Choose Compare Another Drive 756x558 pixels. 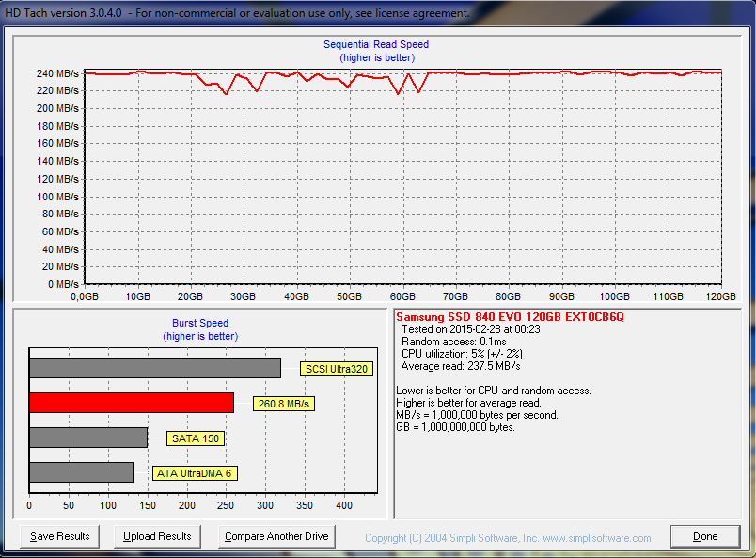(276, 536)
